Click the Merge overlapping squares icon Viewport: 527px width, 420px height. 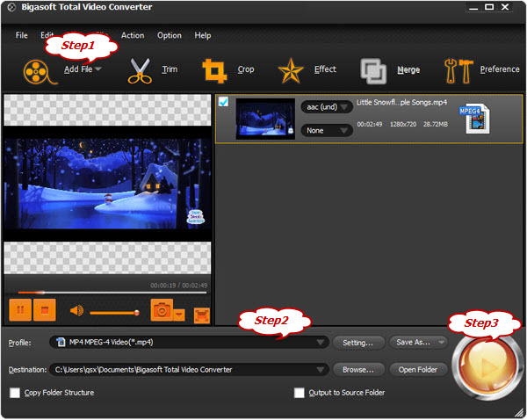pyautogui.click(x=373, y=71)
